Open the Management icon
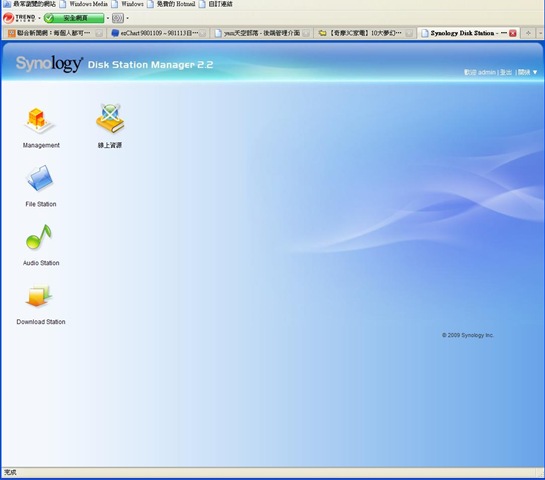This screenshot has width=545, height=480. [39, 121]
